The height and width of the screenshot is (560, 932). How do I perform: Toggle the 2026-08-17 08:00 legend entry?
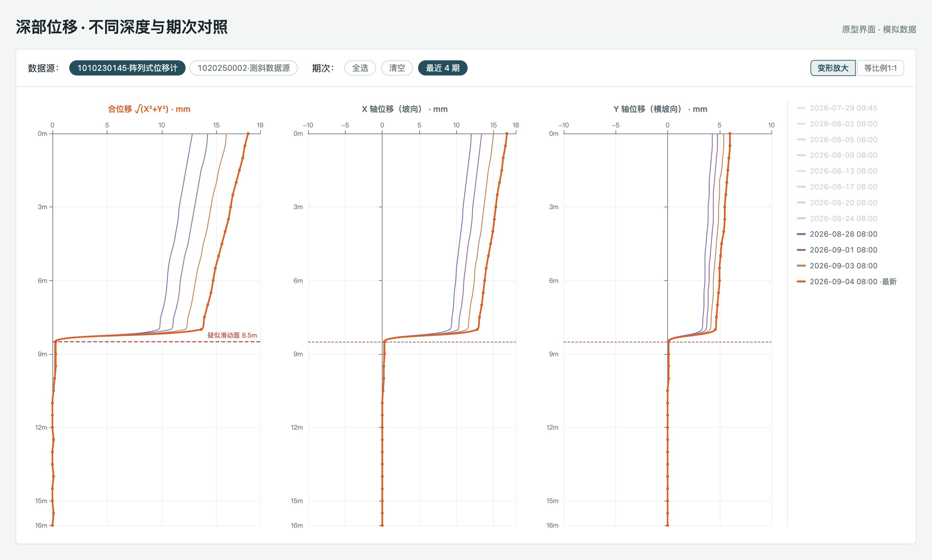click(x=837, y=187)
